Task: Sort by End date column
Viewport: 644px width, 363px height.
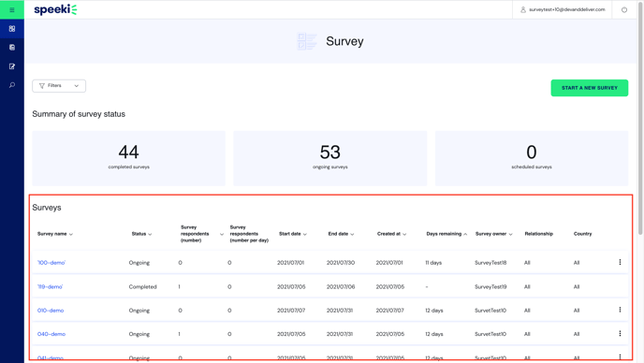Action: pos(341,234)
